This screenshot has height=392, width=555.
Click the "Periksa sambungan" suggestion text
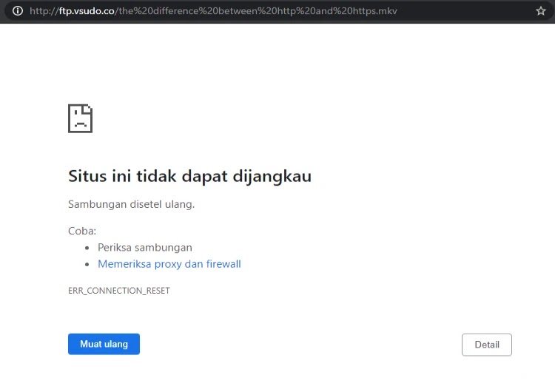(145, 247)
